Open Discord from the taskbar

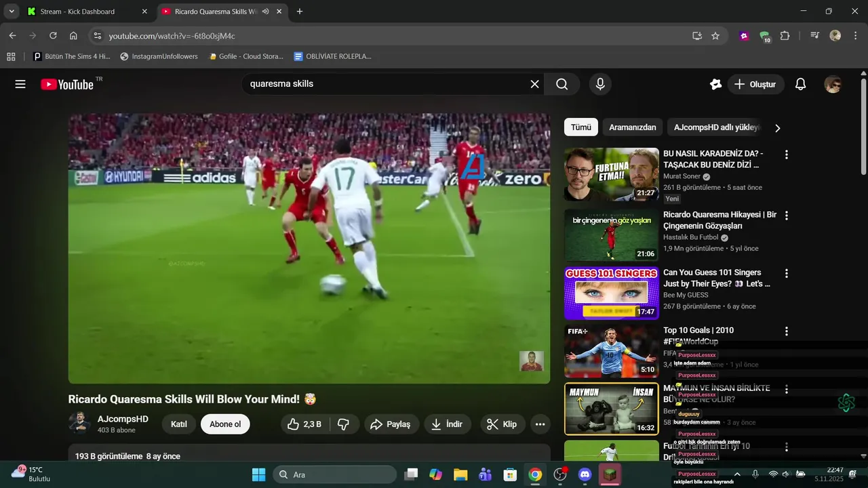(x=585, y=474)
